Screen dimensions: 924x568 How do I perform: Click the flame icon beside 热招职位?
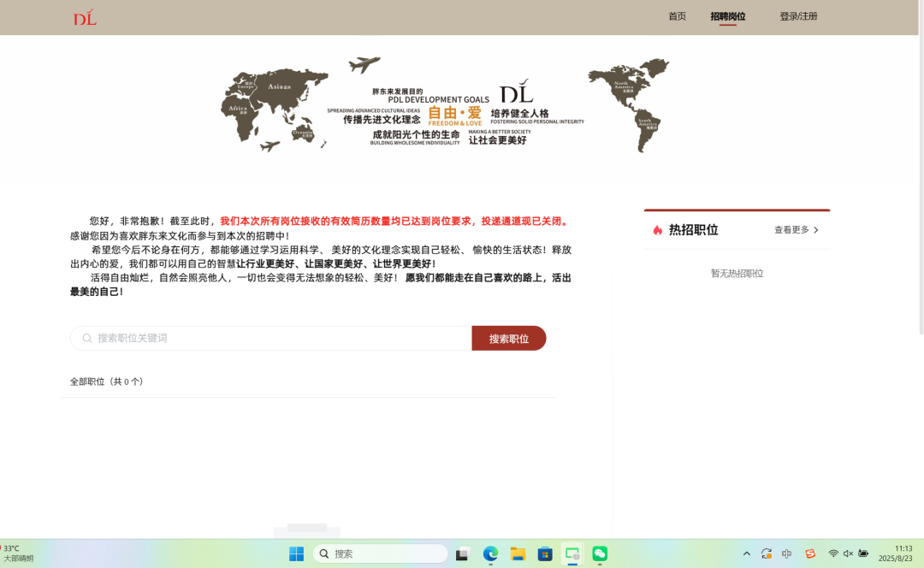click(x=657, y=230)
